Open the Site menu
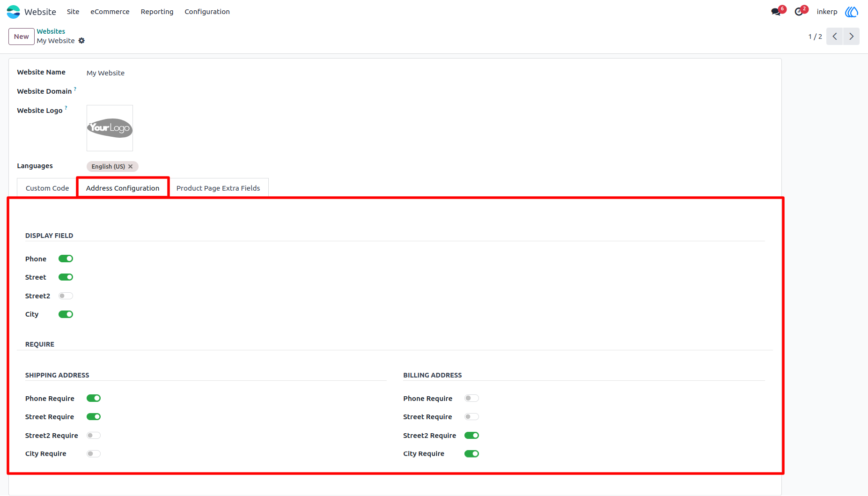Viewport: 868px width, 496px height. (x=73, y=12)
